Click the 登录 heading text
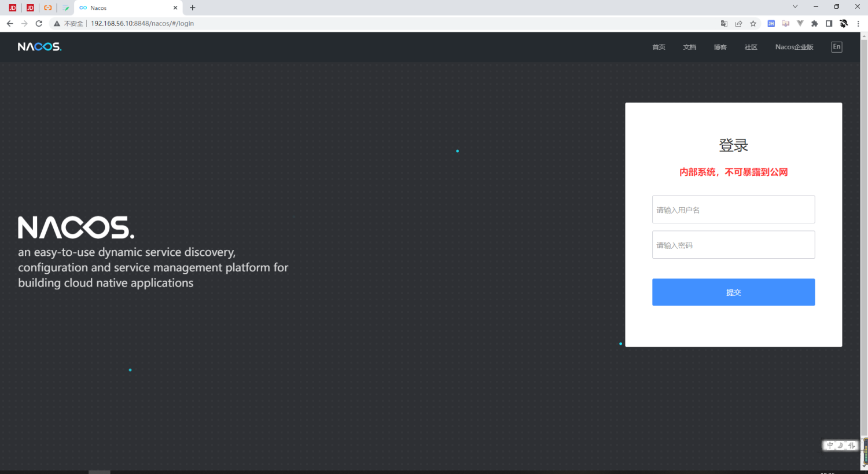This screenshot has height=474, width=868. [x=733, y=145]
